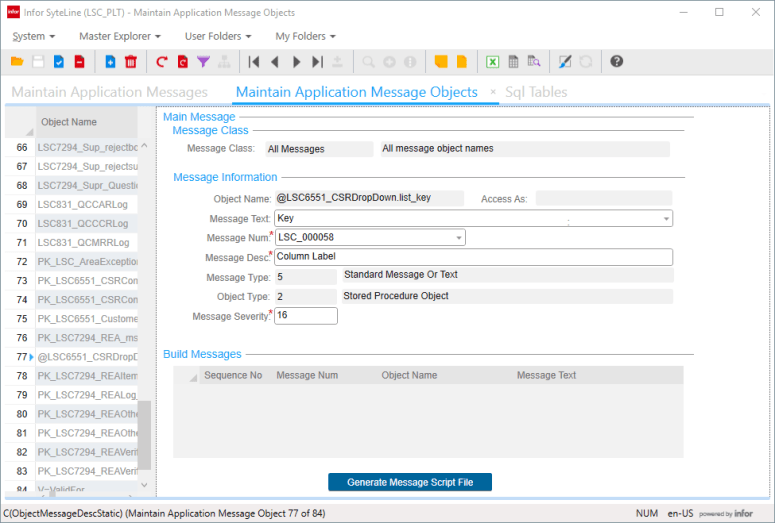
Task: Go to the first record
Action: pyautogui.click(x=254, y=62)
